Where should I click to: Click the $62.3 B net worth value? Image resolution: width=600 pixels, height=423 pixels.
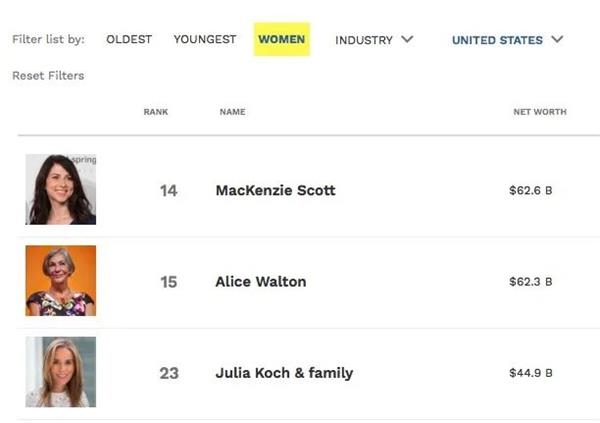(x=530, y=282)
